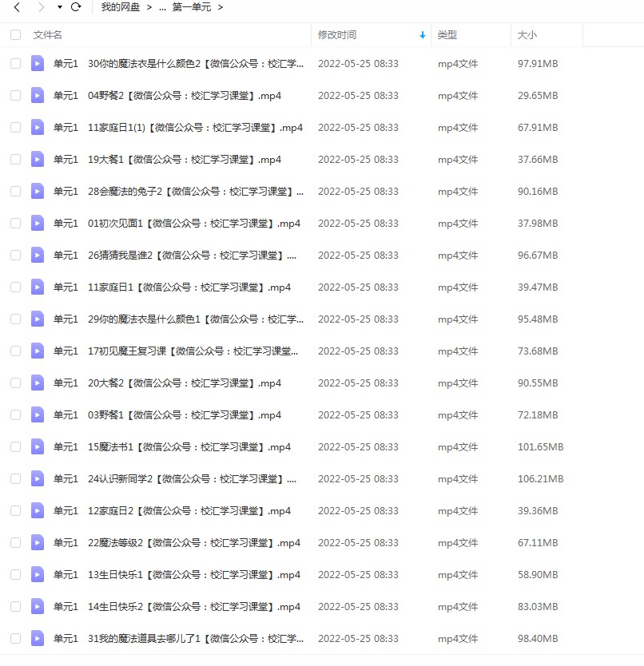This screenshot has width=644, height=666.
Task: Click the video icon of 14生日快乐2
Action: 38,606
